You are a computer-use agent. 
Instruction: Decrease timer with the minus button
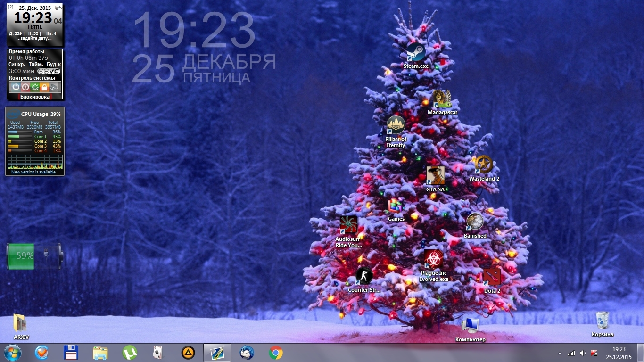[46, 71]
